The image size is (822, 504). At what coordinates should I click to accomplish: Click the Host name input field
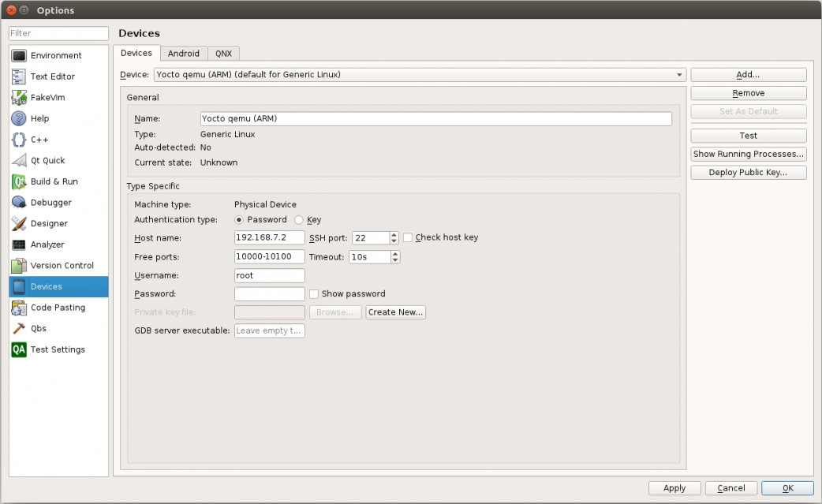tap(270, 237)
